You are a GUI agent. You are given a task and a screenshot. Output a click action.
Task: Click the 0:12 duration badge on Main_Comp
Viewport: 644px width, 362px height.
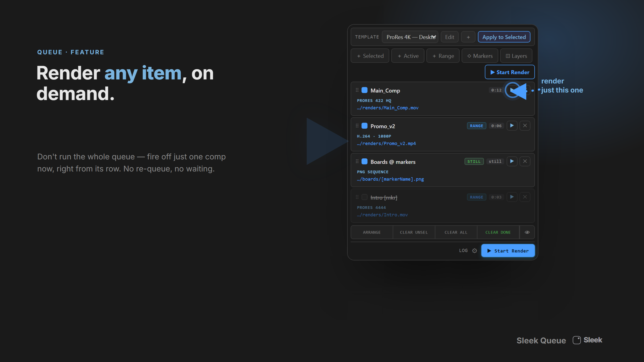click(496, 90)
